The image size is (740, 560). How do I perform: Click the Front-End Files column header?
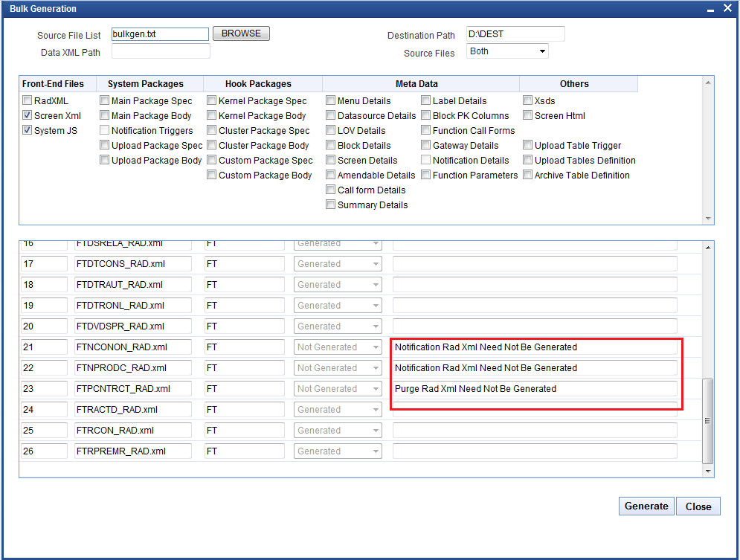(x=57, y=84)
